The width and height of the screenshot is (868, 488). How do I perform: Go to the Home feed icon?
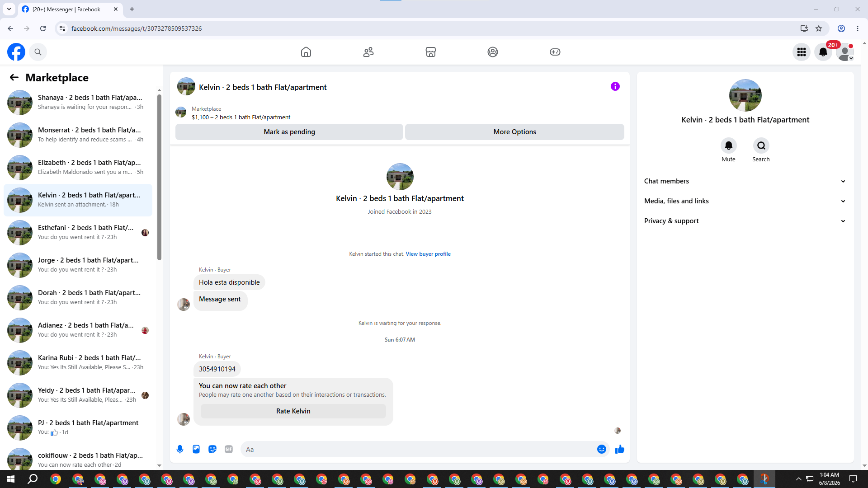coord(306,52)
